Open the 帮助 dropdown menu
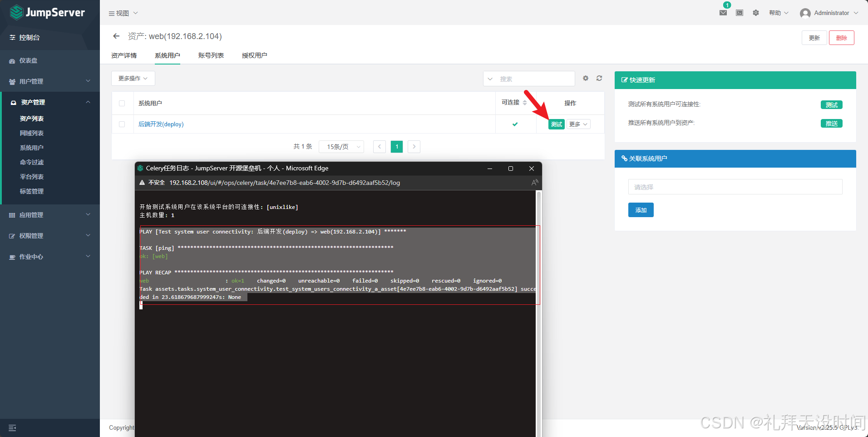Screen dimensions: 868x437 coord(779,13)
